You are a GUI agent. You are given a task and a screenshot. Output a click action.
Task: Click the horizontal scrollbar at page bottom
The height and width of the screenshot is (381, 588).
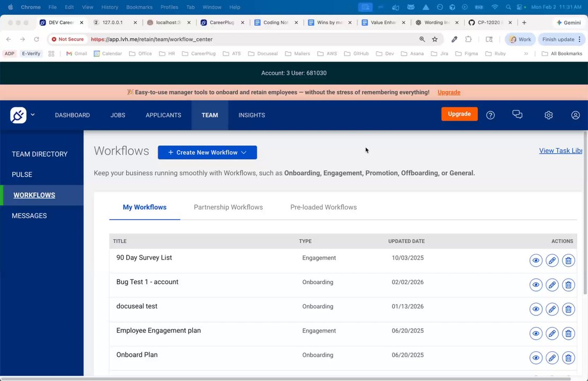pos(285,379)
